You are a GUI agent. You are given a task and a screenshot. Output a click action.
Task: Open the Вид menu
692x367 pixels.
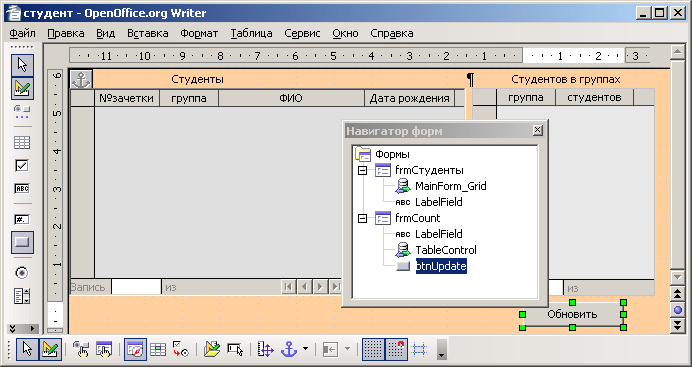point(105,34)
